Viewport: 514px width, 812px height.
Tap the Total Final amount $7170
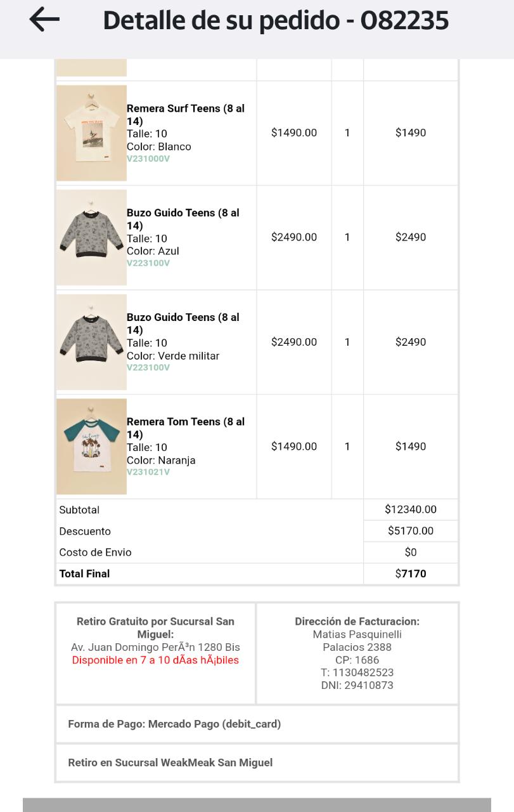(x=411, y=573)
